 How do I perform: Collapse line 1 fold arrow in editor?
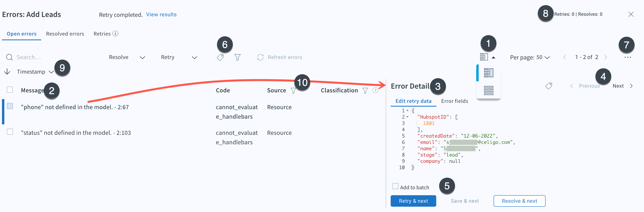coord(407,111)
